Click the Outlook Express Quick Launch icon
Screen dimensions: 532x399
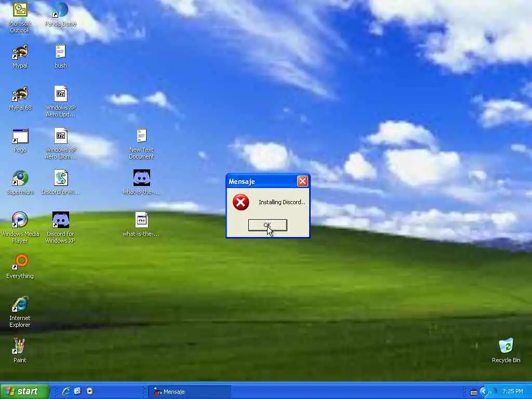[x=78, y=391]
